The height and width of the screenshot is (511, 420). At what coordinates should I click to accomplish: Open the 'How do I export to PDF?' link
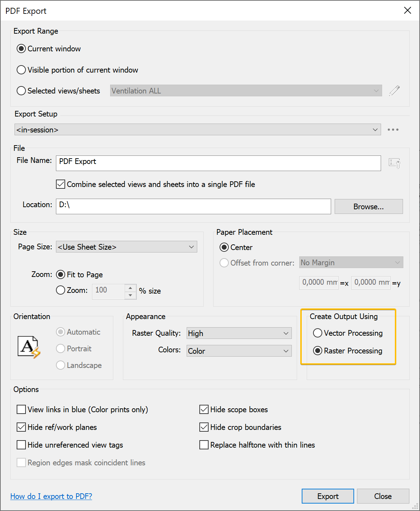pos(51,496)
